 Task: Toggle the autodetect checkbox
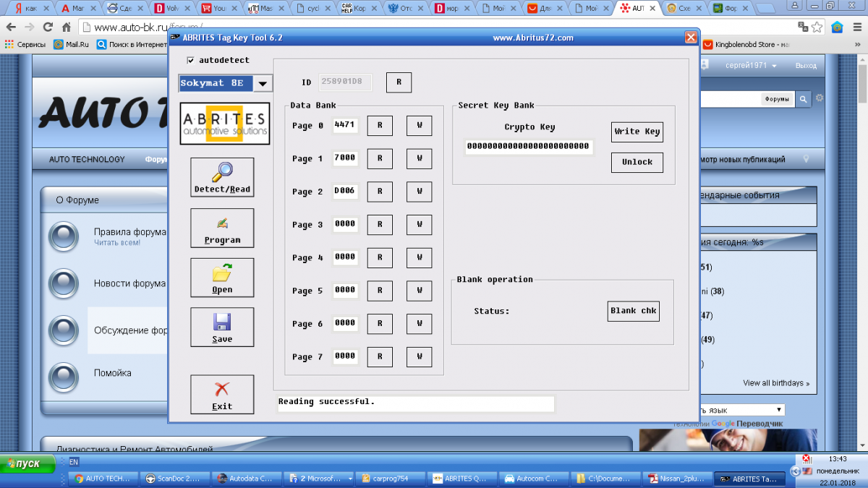pos(191,60)
